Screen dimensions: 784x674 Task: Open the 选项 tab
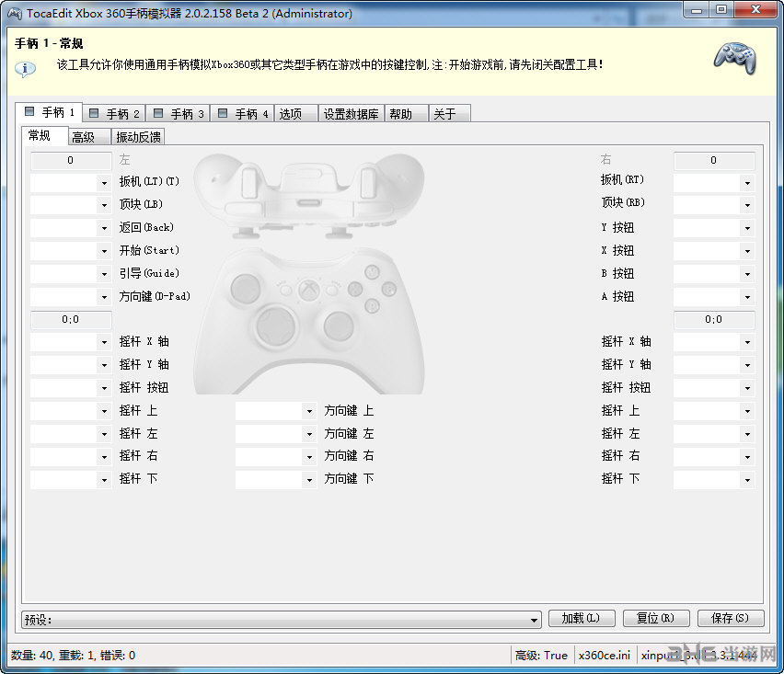click(x=296, y=113)
